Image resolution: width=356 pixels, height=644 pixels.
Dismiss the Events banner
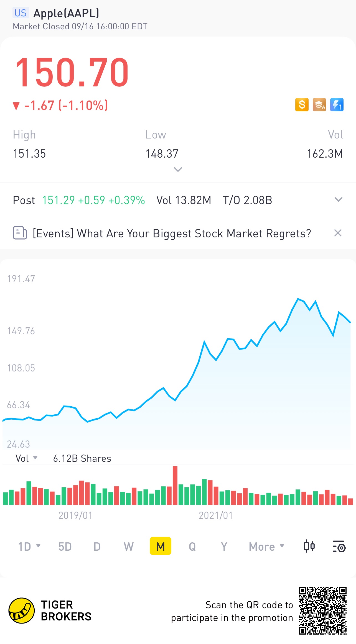tap(338, 233)
